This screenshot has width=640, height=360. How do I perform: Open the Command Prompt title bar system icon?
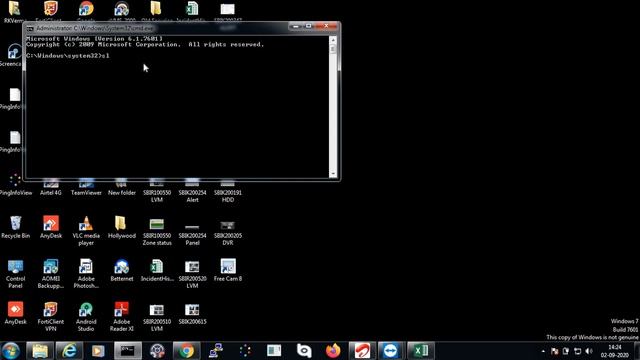pos(30,28)
